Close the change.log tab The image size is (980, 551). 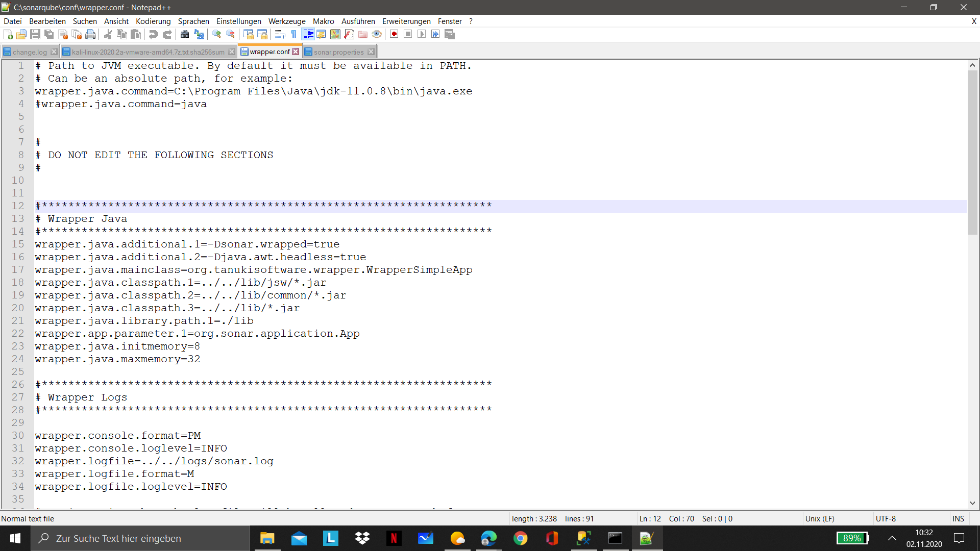coord(54,52)
